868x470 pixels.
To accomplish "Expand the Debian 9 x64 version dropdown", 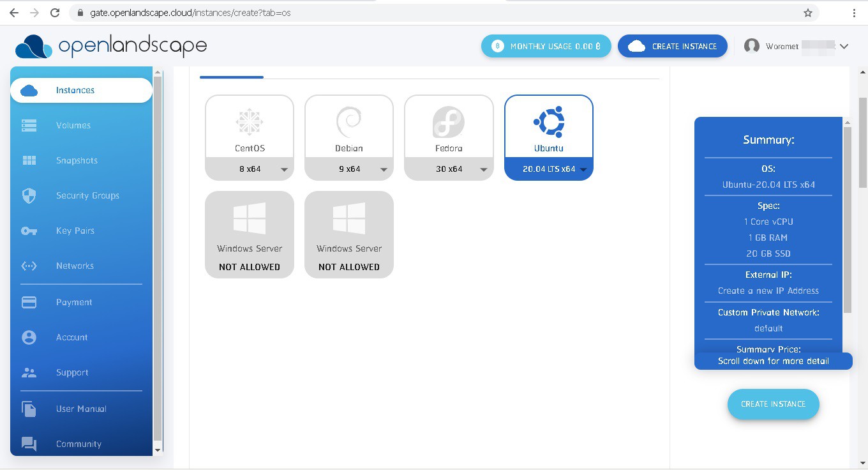I will pos(349,169).
